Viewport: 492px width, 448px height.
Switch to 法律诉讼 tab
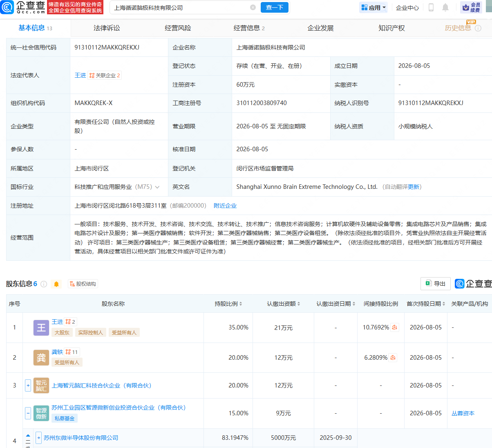(107, 28)
